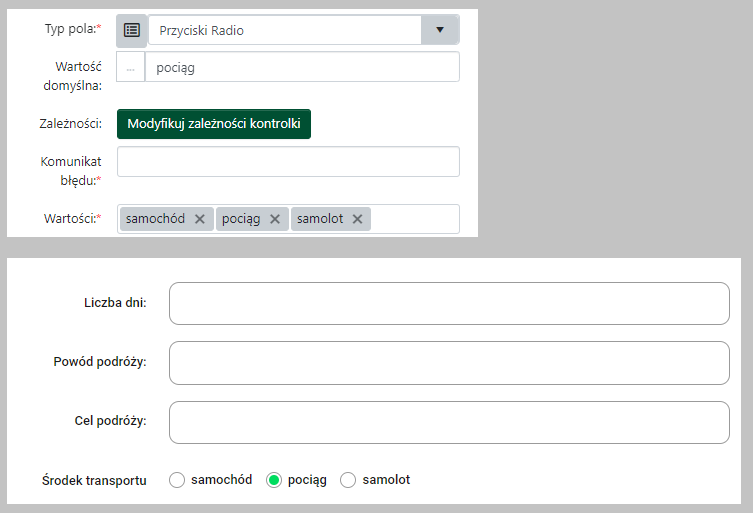Remove the samochód tag with its X
Viewport: 753px width, 513px height.
point(199,219)
